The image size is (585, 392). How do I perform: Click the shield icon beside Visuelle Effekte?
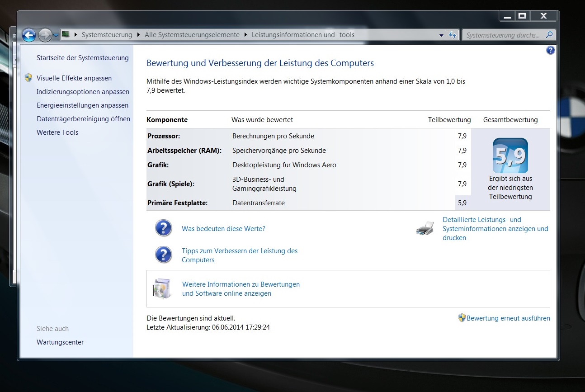[x=28, y=78]
